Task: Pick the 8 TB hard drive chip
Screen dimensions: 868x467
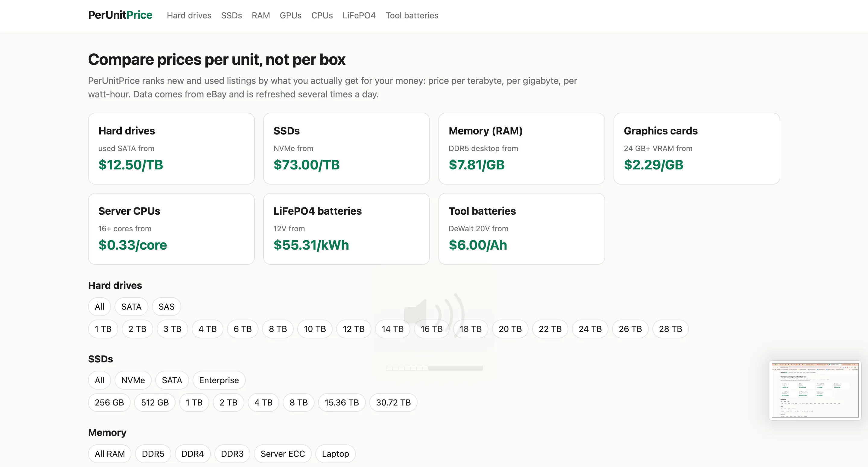Action: click(278, 329)
